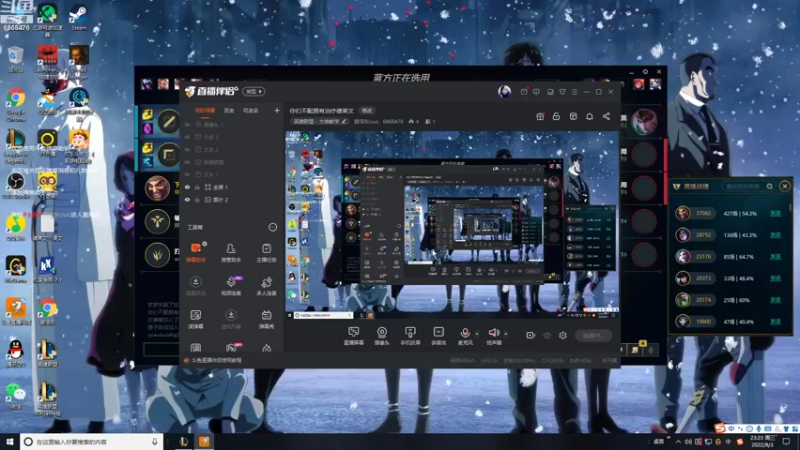Add a 手机投屏 phone-cast source

click(410, 336)
